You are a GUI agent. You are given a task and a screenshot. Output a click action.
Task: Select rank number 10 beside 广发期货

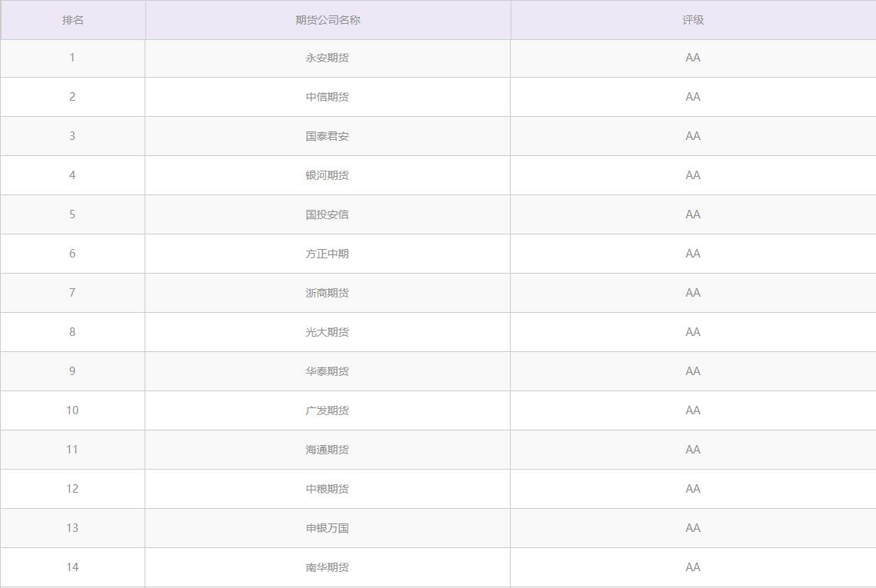click(x=72, y=410)
